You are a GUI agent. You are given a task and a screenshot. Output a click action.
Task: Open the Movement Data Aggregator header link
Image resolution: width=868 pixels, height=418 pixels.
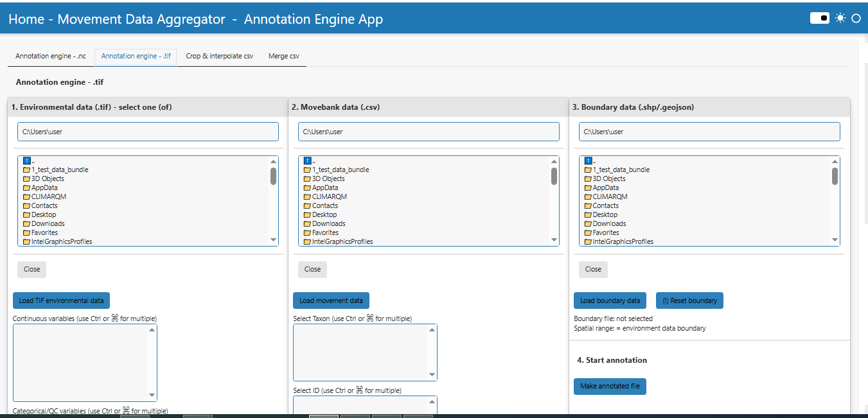pyautogui.click(x=141, y=19)
